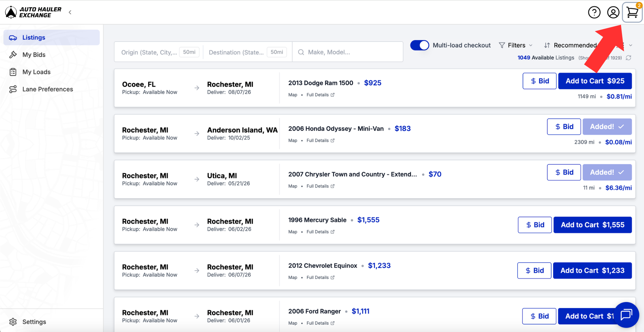Open Full Details for 1996 Mercury Sable
Image resolution: width=644 pixels, height=332 pixels.
click(320, 232)
